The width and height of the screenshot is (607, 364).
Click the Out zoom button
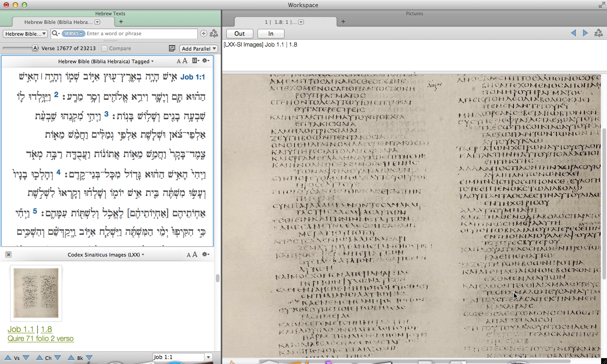239,33
